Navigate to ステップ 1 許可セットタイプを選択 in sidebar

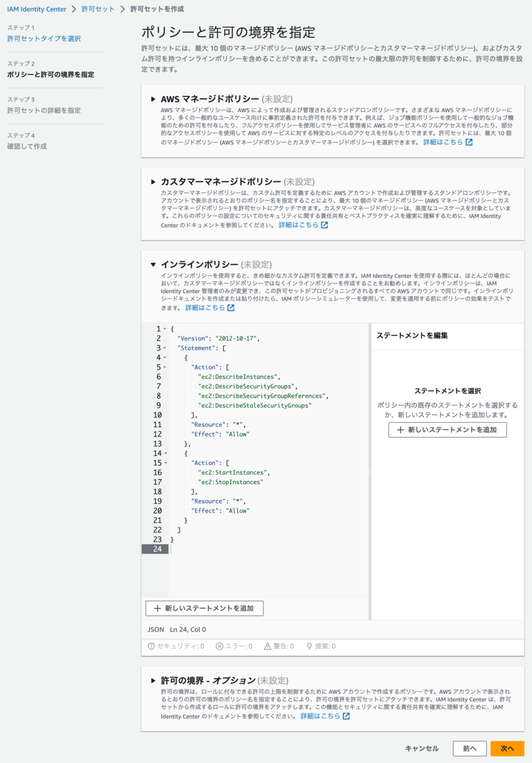point(43,39)
